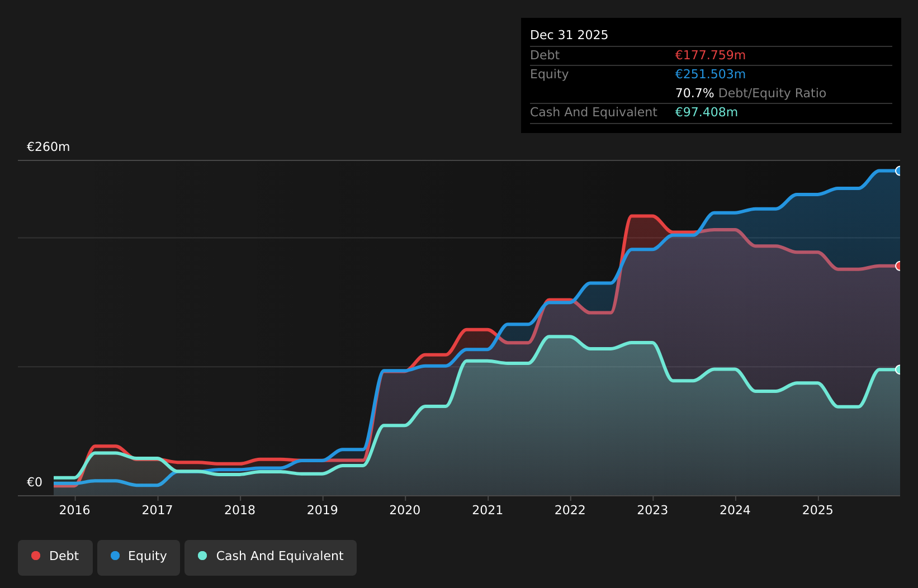The width and height of the screenshot is (918, 588).
Task: Click the €251.503m equity value
Action: point(711,74)
